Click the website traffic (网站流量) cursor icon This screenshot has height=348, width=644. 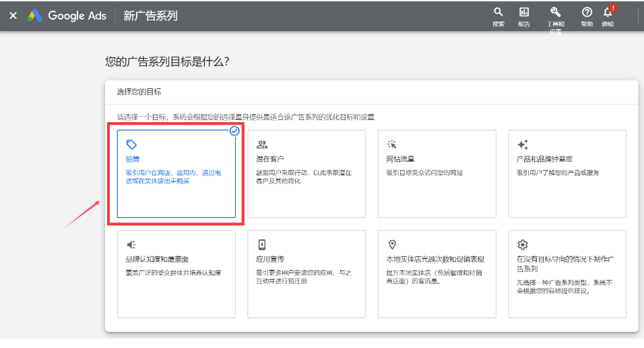click(x=392, y=144)
